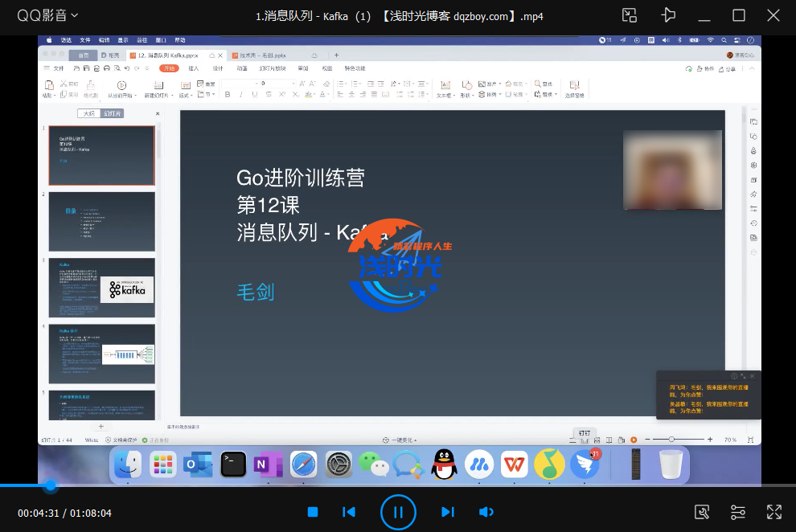Click the slide 2 目录 thumbnail
The width and height of the screenshot is (796, 532).
click(x=101, y=221)
